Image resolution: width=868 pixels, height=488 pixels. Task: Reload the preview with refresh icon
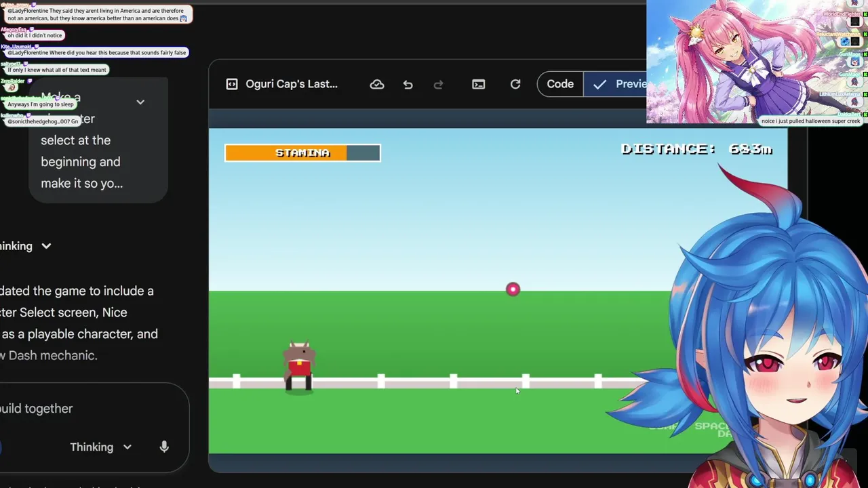(x=515, y=84)
